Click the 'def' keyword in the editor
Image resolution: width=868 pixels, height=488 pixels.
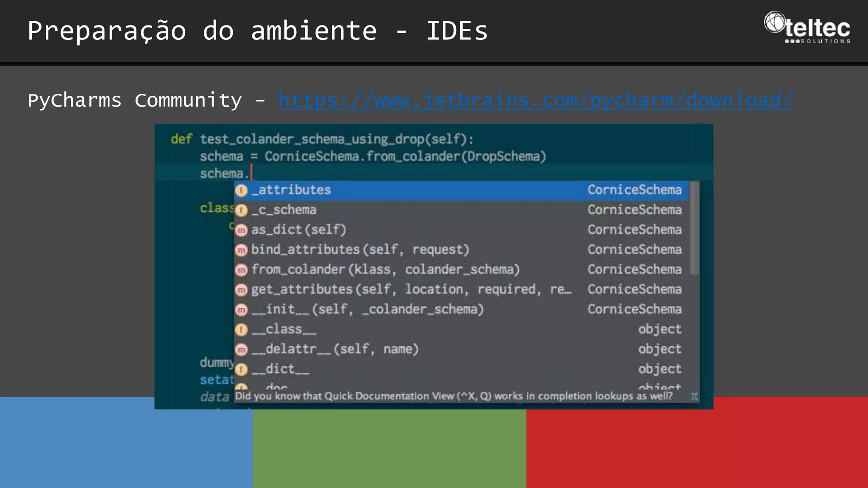click(x=181, y=139)
